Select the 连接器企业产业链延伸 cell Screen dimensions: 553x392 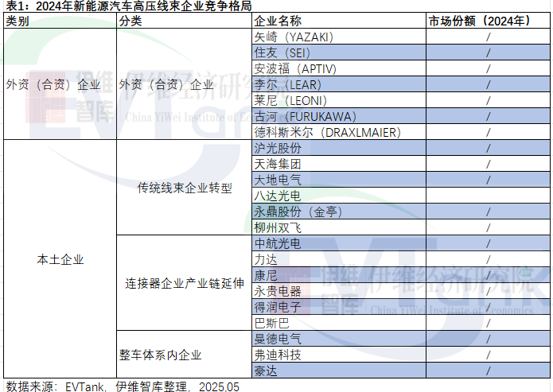pos(185,283)
